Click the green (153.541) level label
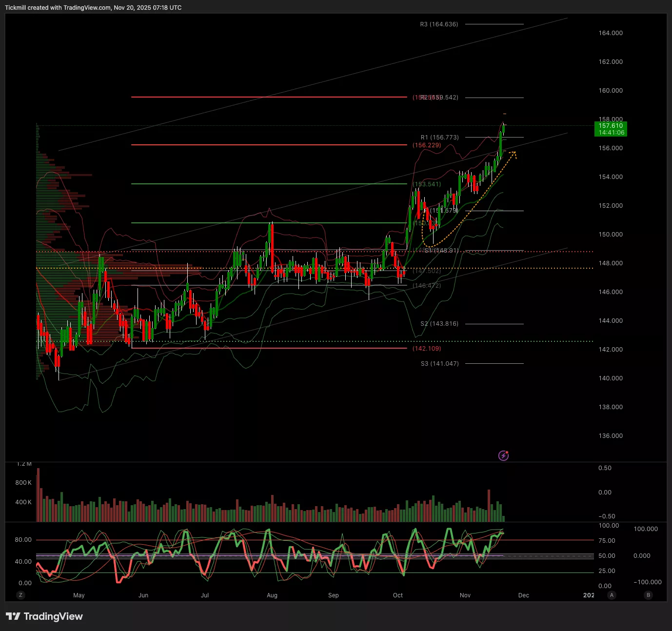The image size is (672, 631). [427, 184]
